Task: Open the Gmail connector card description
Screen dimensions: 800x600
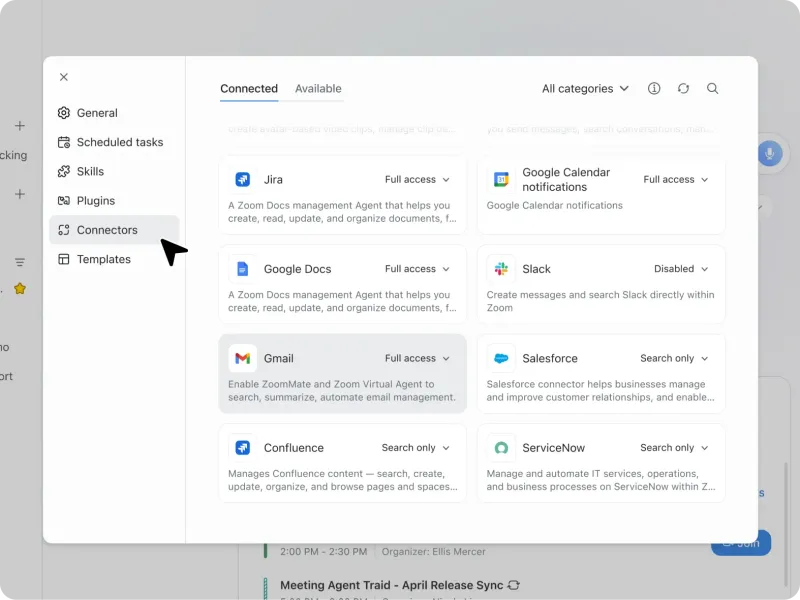Action: pyautogui.click(x=341, y=391)
